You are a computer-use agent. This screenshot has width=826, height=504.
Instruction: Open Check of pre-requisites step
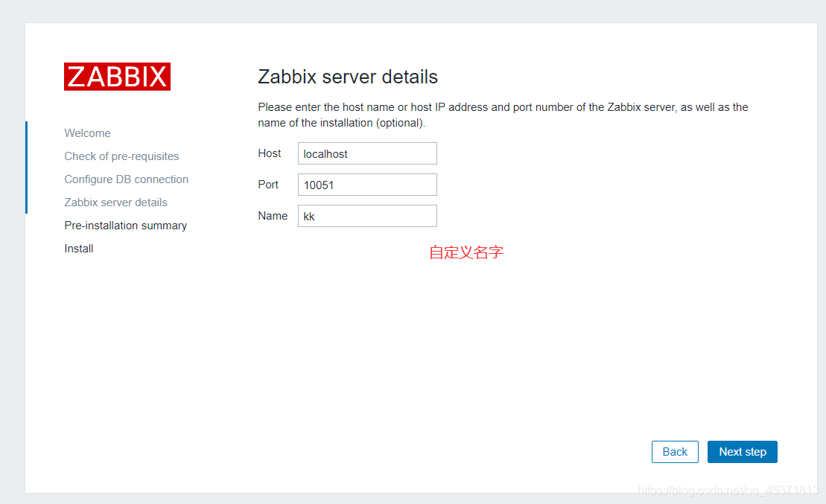[121, 156]
